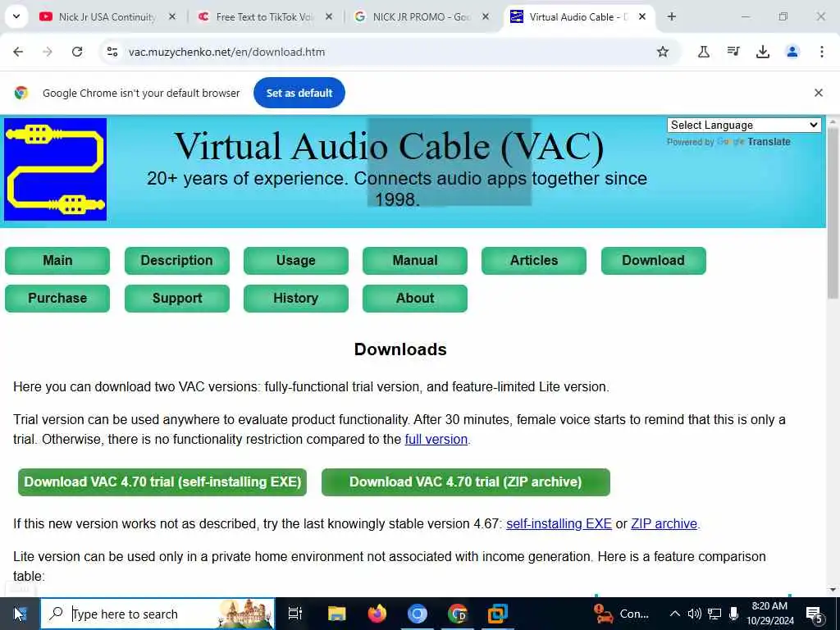
Task: Close the NICK JR PROMO tab
Action: pos(486,16)
